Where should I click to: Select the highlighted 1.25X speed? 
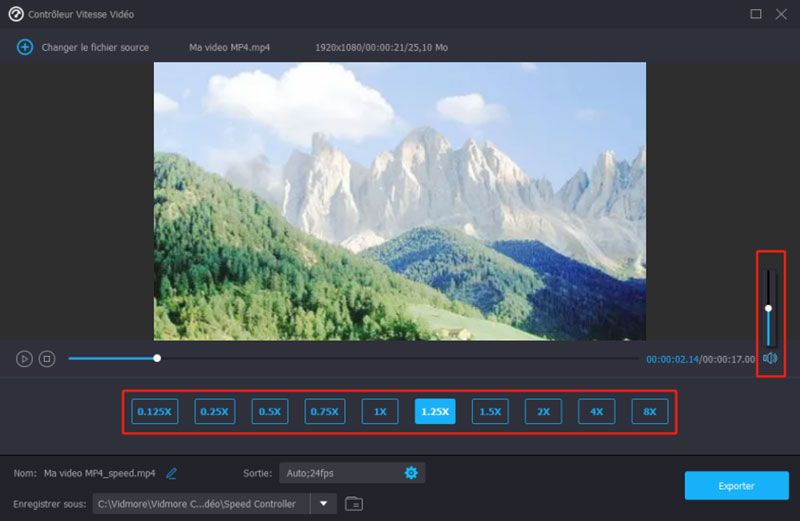pos(435,411)
